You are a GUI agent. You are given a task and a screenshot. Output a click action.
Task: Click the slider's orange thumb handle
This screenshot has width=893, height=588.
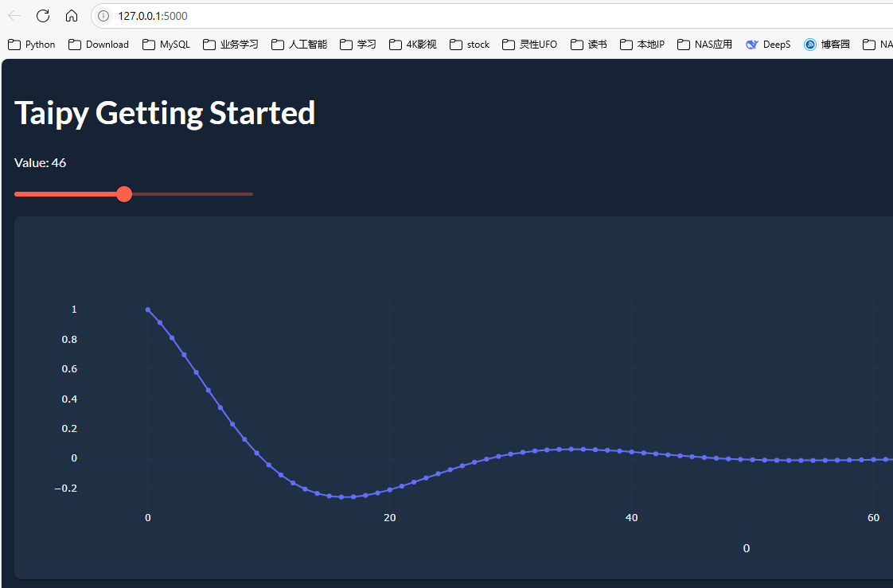124,194
